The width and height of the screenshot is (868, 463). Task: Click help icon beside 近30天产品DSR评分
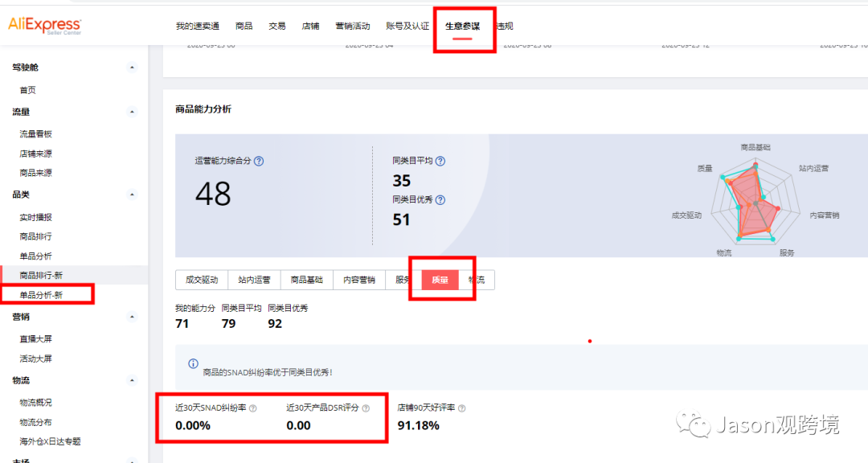coord(366,408)
